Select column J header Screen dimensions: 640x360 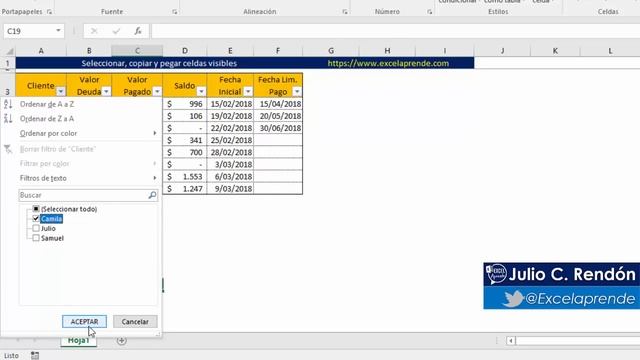(x=502, y=51)
